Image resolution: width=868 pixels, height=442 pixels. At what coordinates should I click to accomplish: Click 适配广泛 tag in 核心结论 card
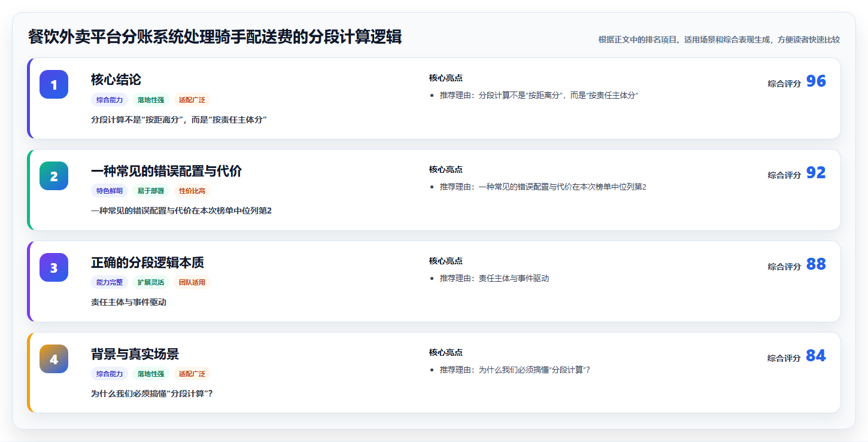pos(192,100)
